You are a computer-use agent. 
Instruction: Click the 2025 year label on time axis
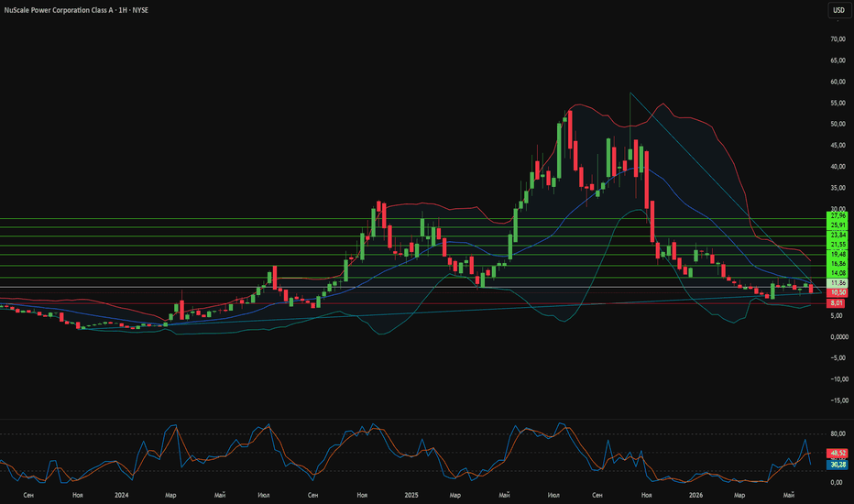(x=411, y=495)
